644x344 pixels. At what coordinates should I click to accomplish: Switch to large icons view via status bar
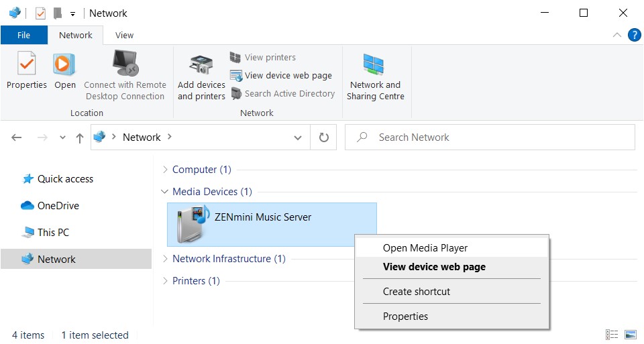(631, 335)
